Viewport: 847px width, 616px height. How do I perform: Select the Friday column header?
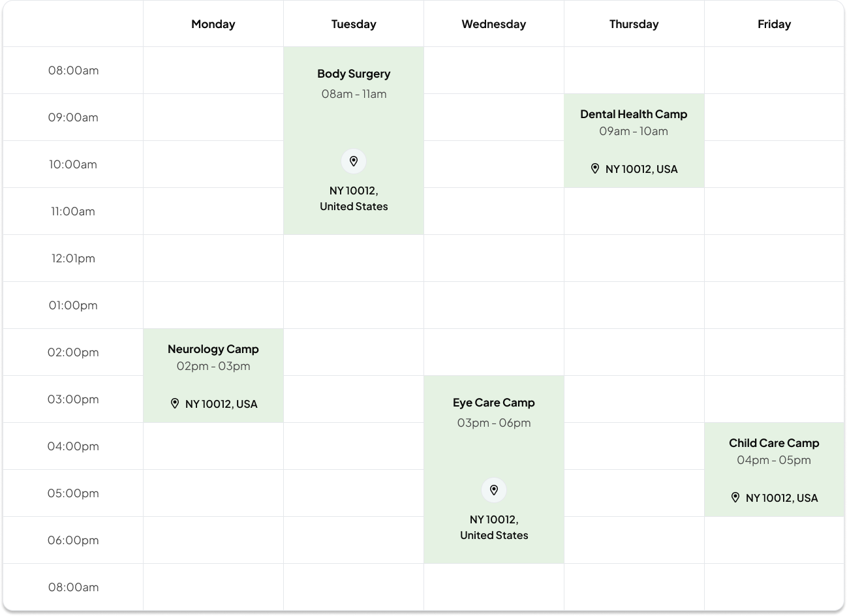point(774,23)
